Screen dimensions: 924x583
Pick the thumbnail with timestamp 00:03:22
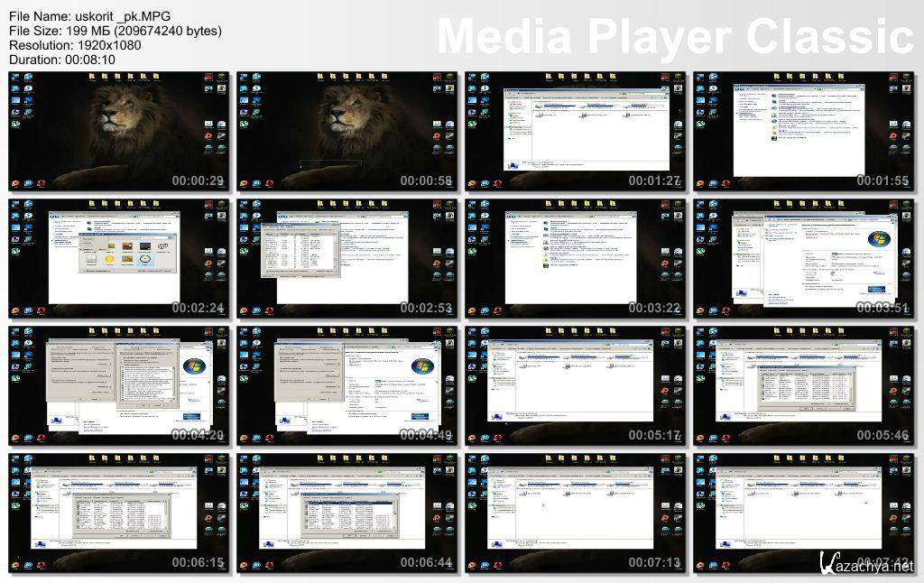point(576,259)
